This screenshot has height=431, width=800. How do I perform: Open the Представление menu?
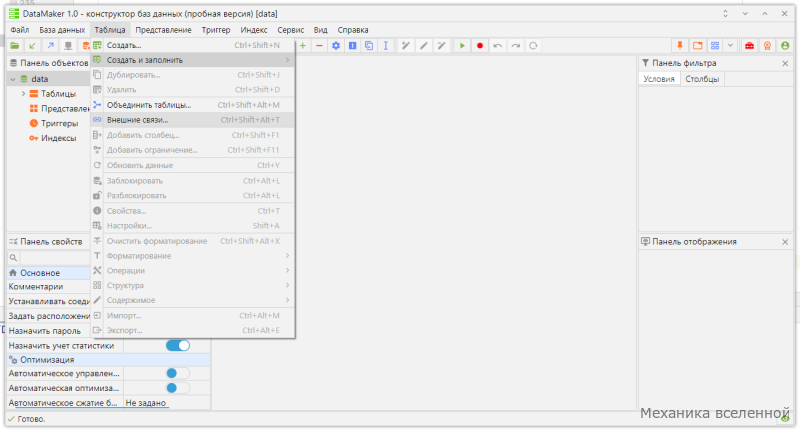point(163,30)
